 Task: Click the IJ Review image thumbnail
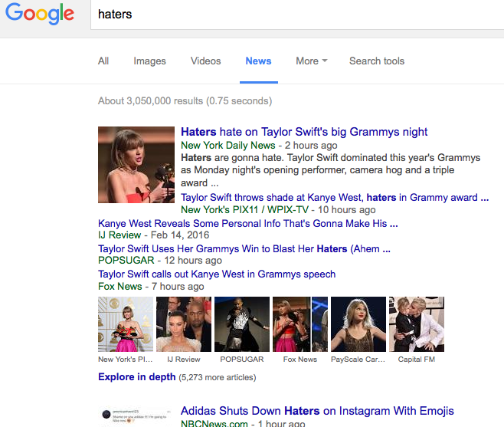184,324
